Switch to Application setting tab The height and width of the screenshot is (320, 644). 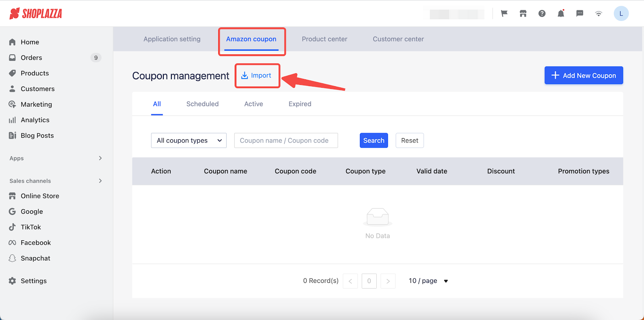tap(172, 39)
